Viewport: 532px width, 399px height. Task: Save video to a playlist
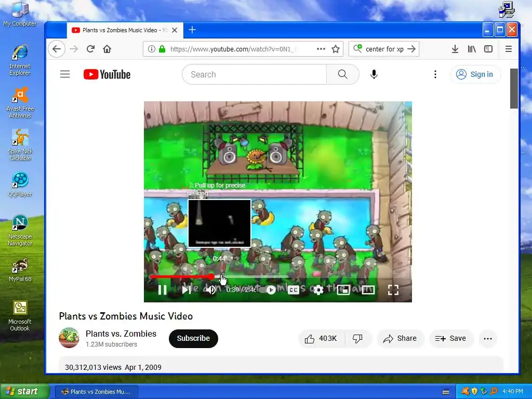(x=450, y=338)
